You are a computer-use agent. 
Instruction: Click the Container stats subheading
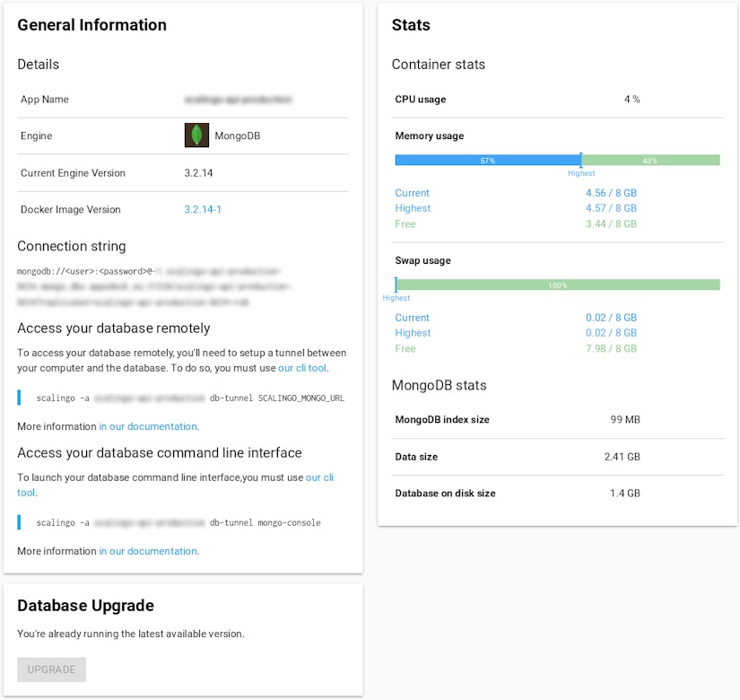coord(439,65)
